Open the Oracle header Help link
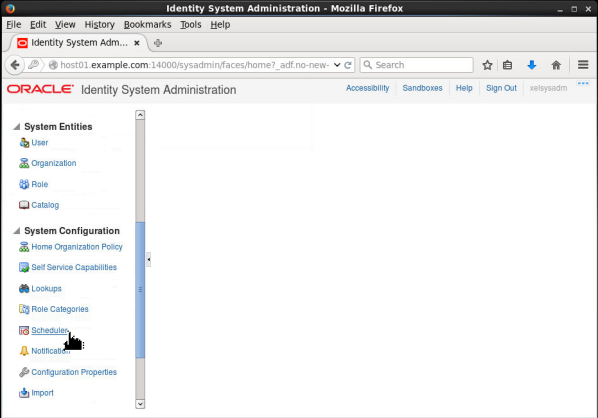The height and width of the screenshot is (418, 598). point(464,88)
